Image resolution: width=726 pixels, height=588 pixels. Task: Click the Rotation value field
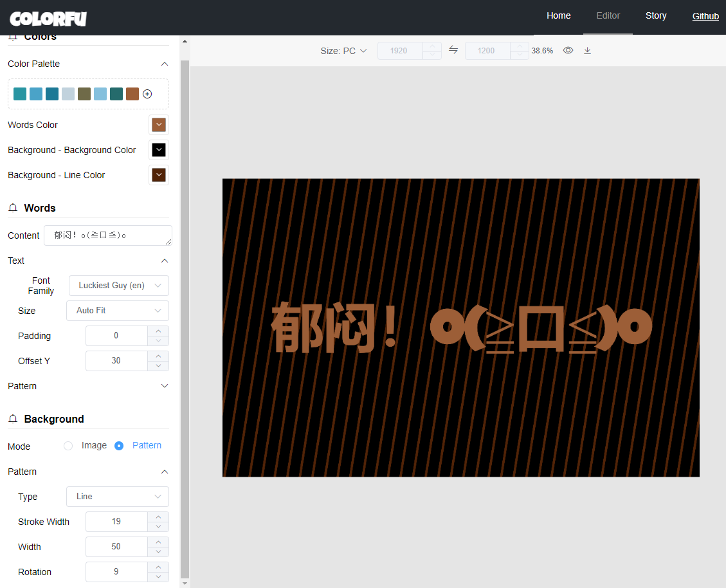116,571
